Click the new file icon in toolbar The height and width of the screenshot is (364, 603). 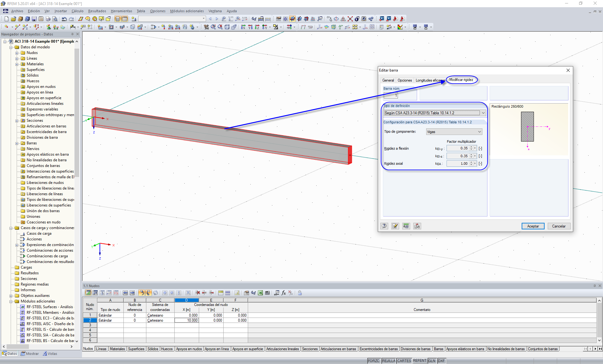point(6,19)
